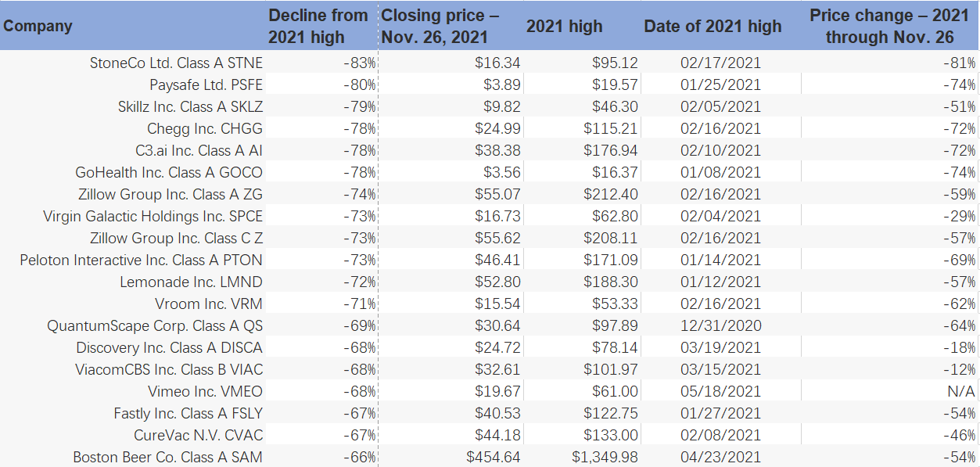
Task: Click the -83% decline cell for StoneCo
Action: (x=359, y=63)
